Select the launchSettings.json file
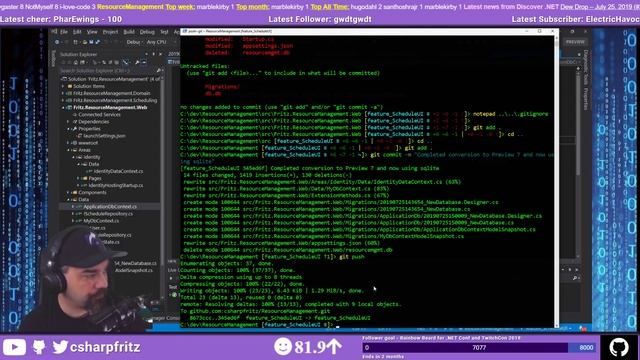 [104, 136]
